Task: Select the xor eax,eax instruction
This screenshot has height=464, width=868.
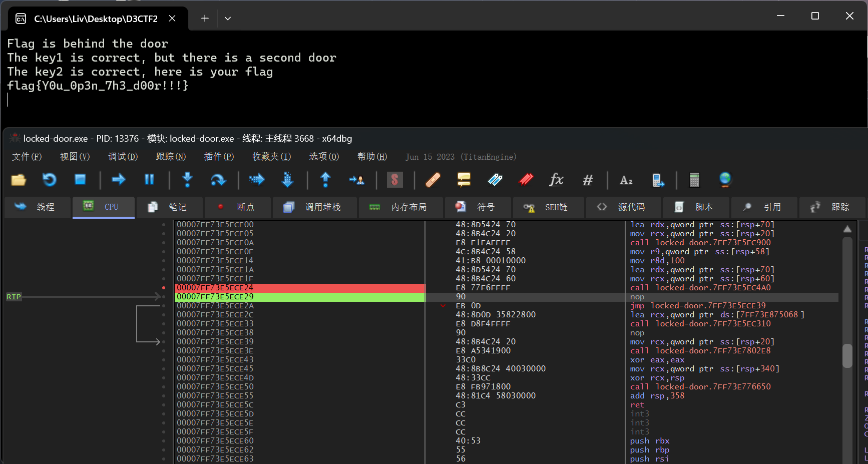Action: (x=657, y=360)
